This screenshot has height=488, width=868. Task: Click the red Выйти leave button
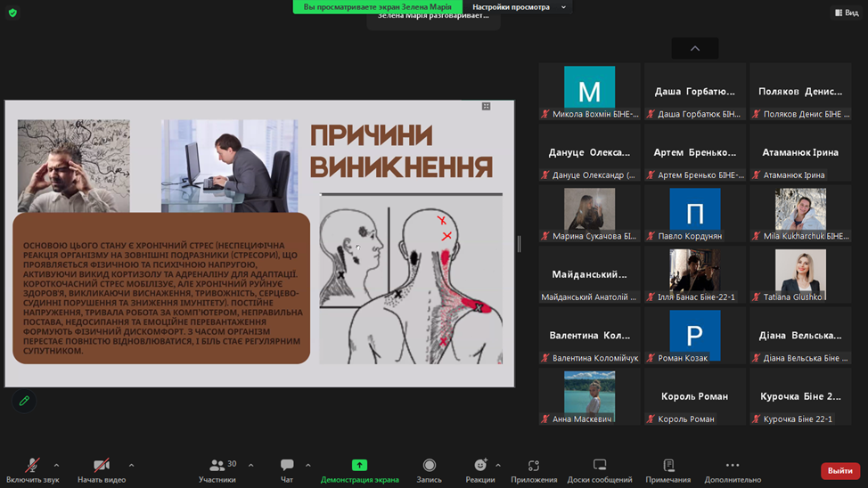pyautogui.click(x=839, y=470)
